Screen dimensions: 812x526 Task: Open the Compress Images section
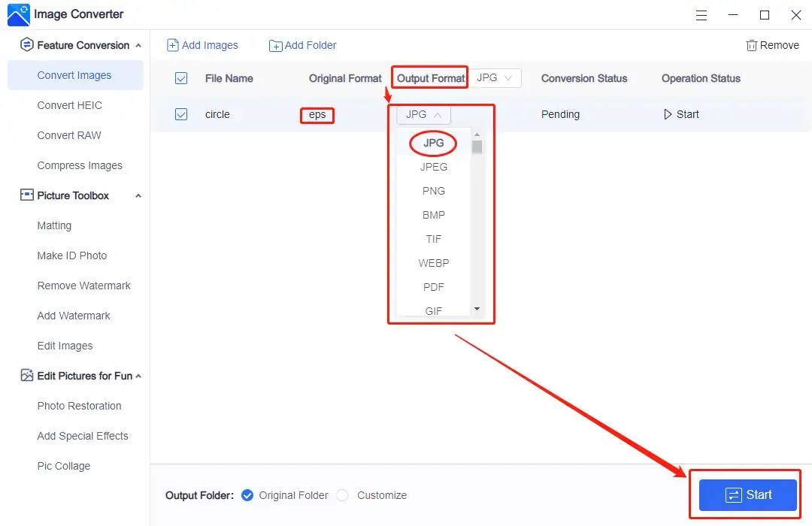[79, 165]
